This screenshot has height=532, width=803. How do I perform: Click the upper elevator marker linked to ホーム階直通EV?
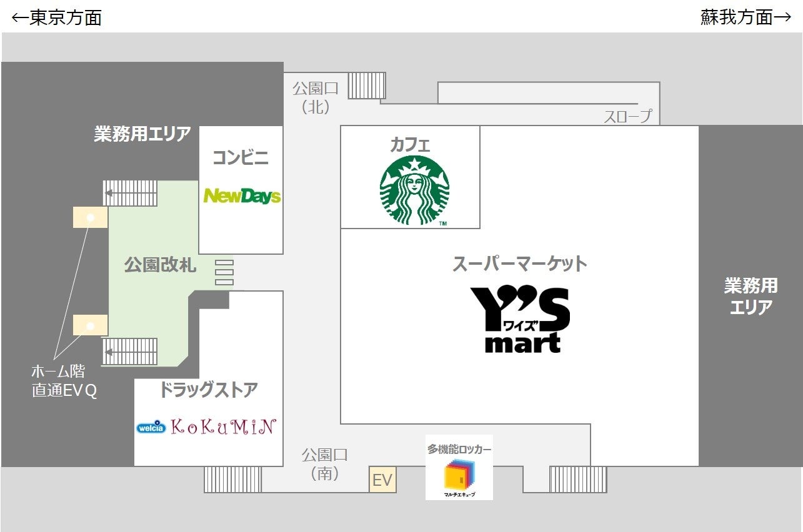[x=91, y=217]
